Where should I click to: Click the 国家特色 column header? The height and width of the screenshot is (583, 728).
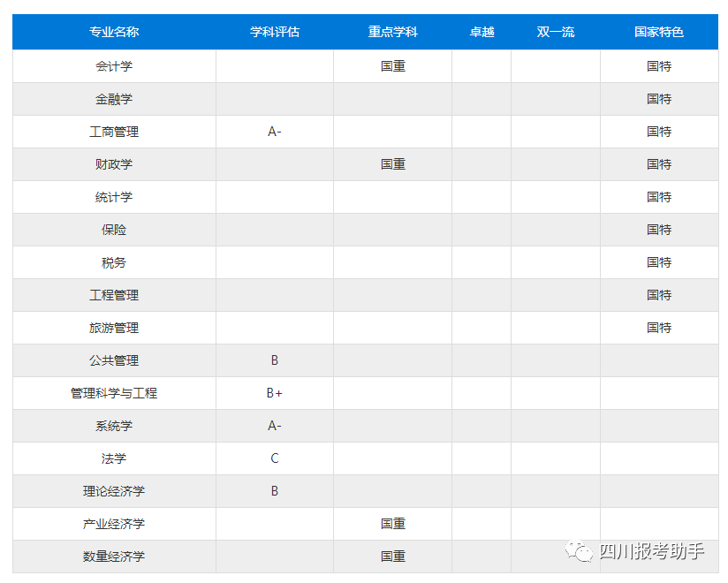(659, 32)
